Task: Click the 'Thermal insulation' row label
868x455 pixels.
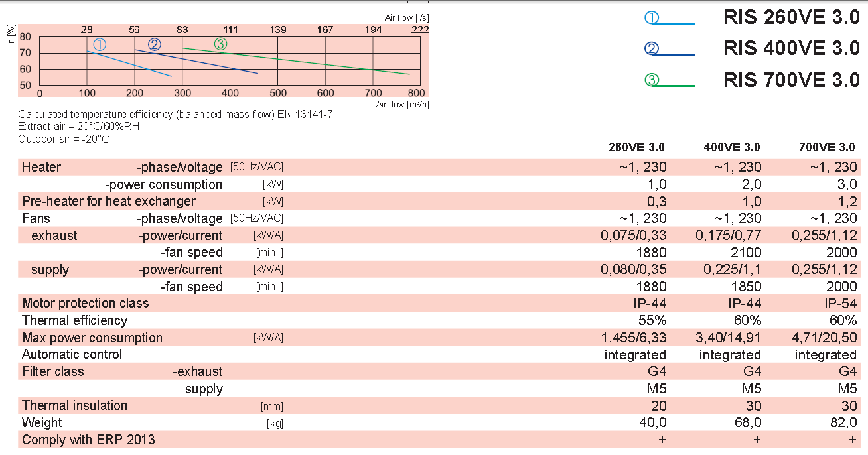Action: pos(75,405)
